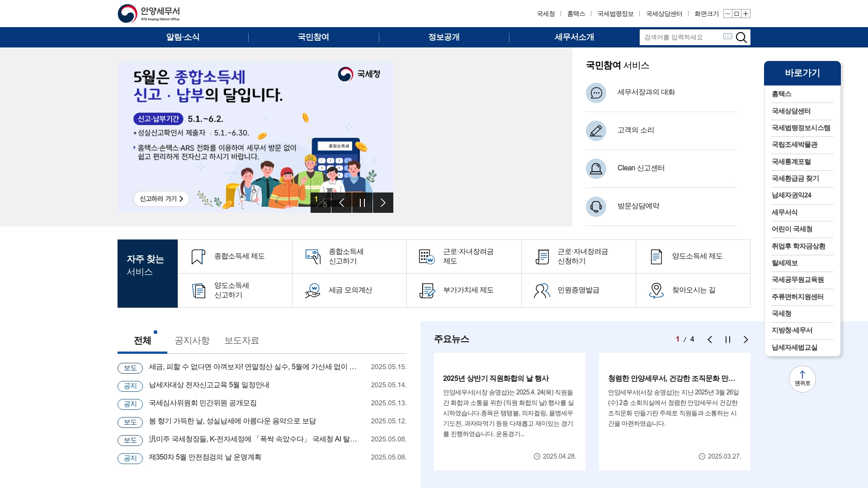Click 근로·자녀장려금 제도 calculator icon
Screen dimensions: 868x488
point(427,257)
